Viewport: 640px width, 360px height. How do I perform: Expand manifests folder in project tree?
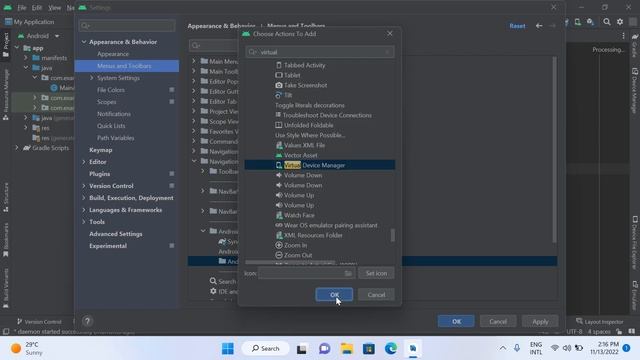point(26,58)
